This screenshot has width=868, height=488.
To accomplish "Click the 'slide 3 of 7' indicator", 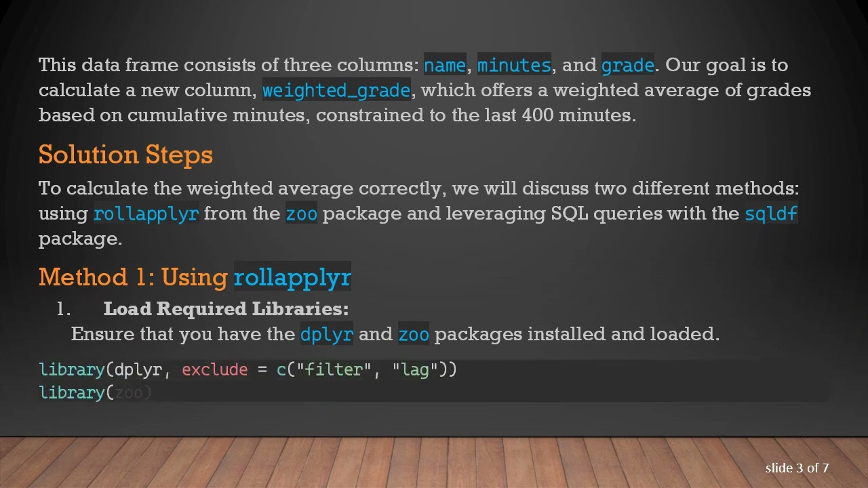I will pyautogui.click(x=797, y=468).
